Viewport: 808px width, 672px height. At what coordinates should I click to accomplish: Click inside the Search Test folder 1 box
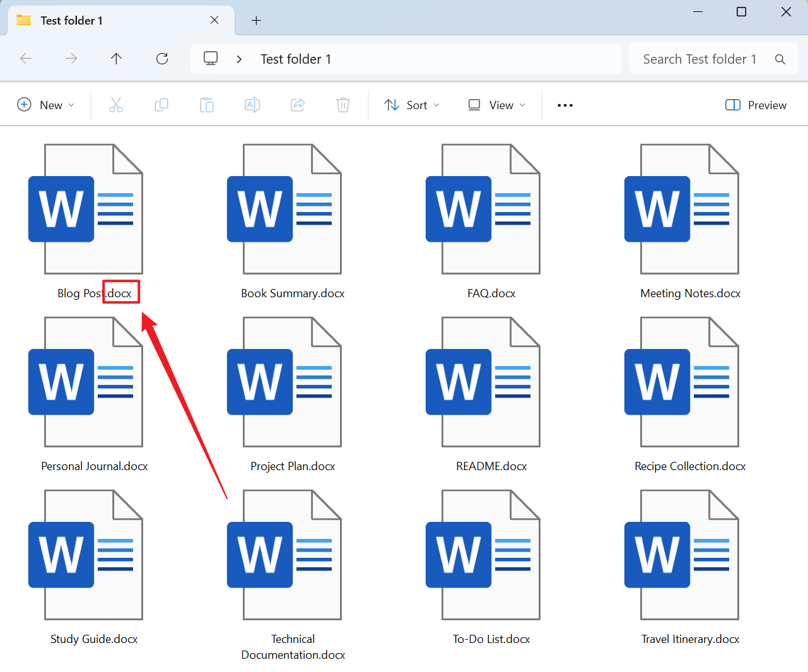tap(699, 58)
